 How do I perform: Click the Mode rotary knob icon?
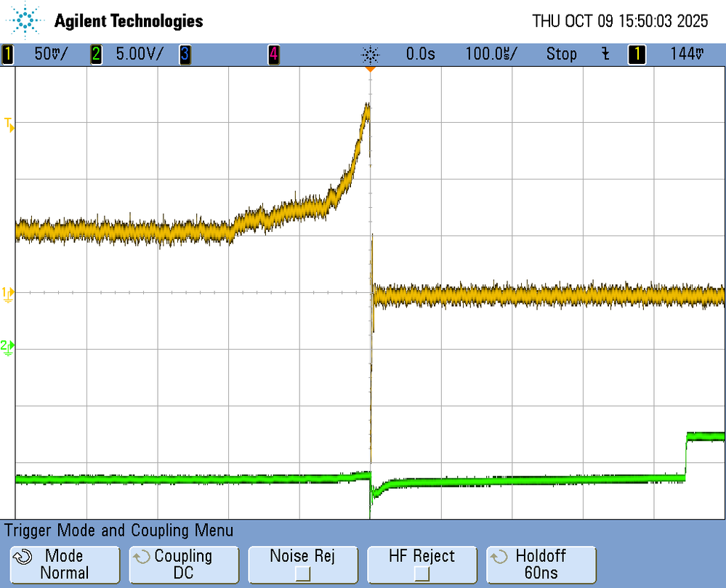pyautogui.click(x=23, y=557)
